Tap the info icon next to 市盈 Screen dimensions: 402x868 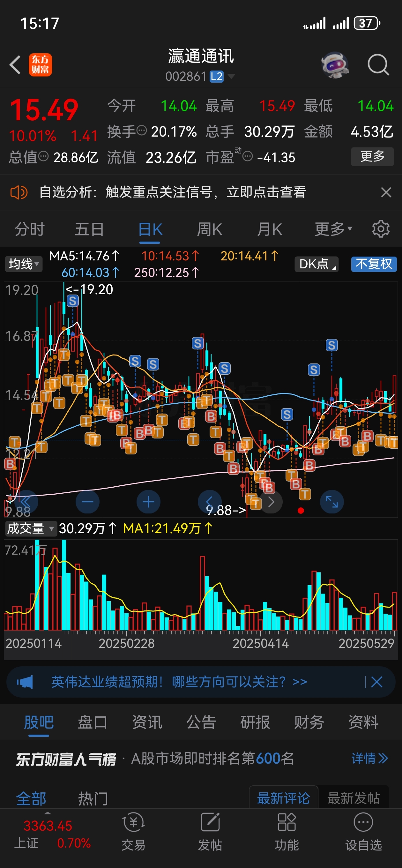pyautogui.click(x=248, y=156)
